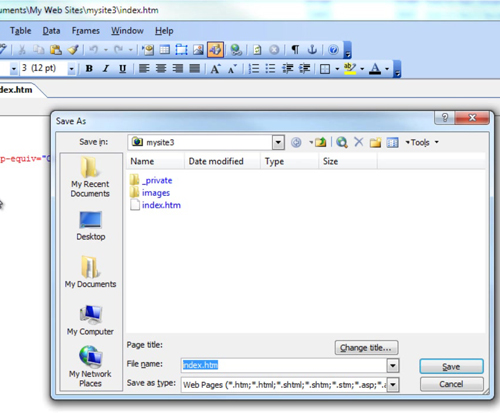Expand the Save as type dropdown

point(393,385)
